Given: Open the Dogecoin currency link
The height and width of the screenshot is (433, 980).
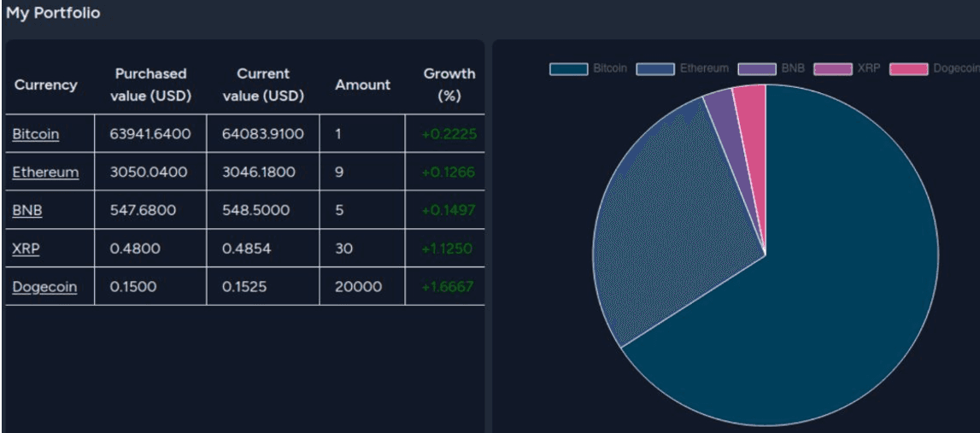Looking at the screenshot, I should click(44, 287).
